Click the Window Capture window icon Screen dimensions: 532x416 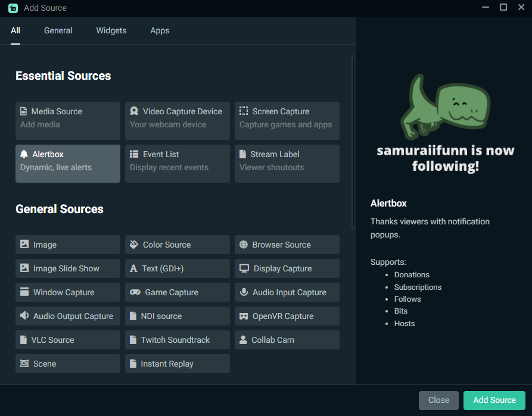tap(24, 292)
